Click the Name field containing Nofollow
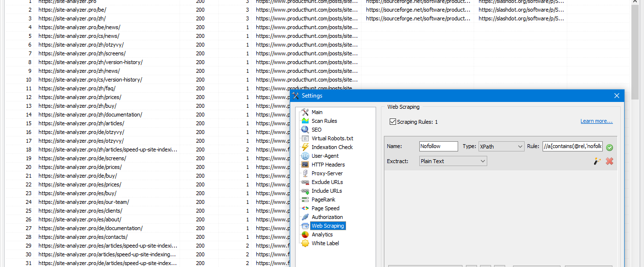The image size is (644, 267). pos(439,146)
